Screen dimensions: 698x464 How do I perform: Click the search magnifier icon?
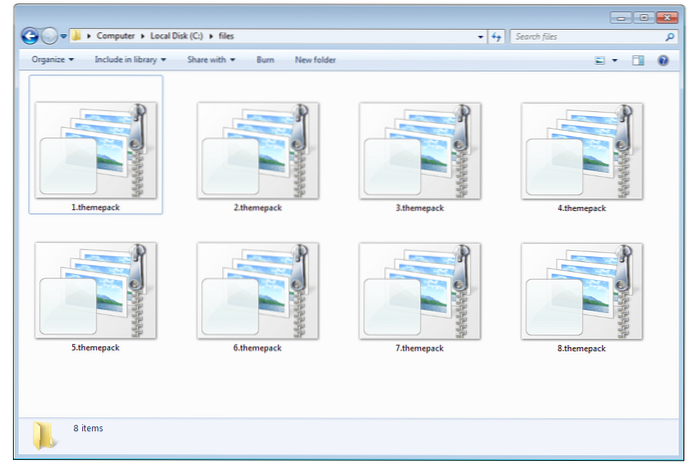coord(669,36)
